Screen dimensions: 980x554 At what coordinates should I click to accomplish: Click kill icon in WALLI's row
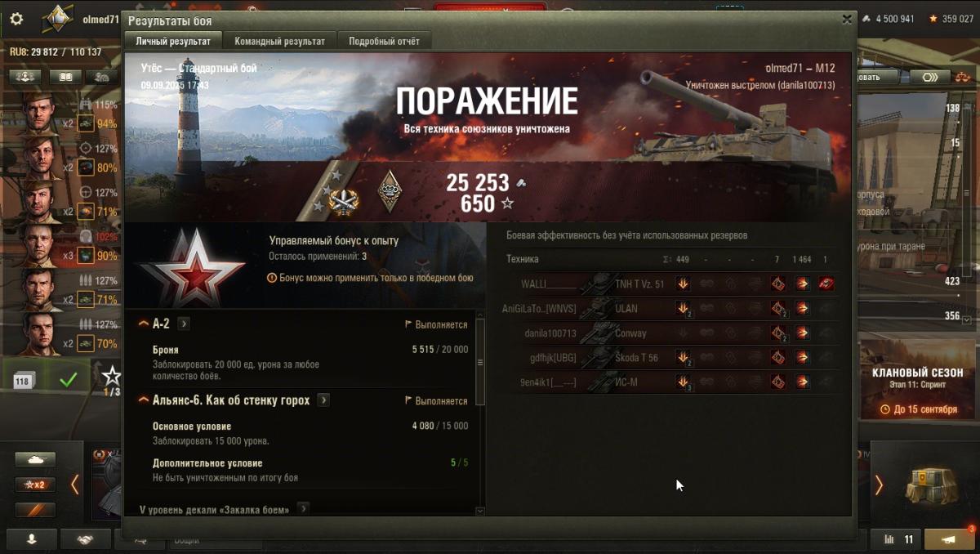click(x=826, y=284)
